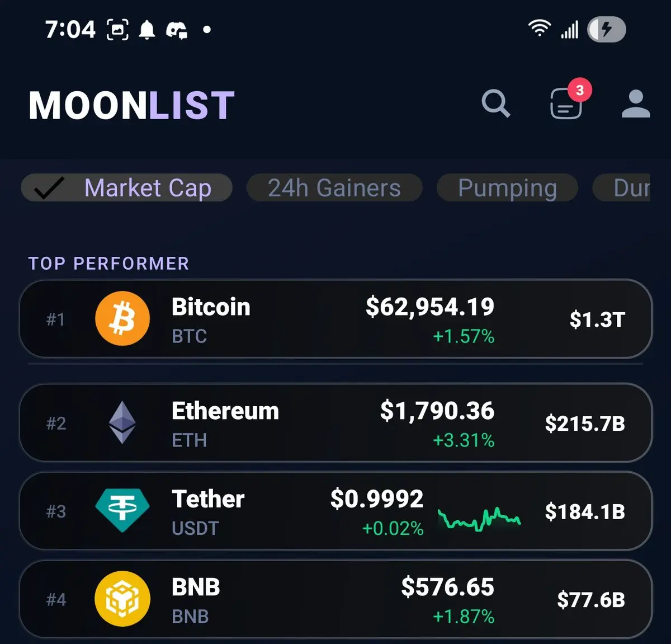Open the Bitcoin BTC row

[x=335, y=319]
